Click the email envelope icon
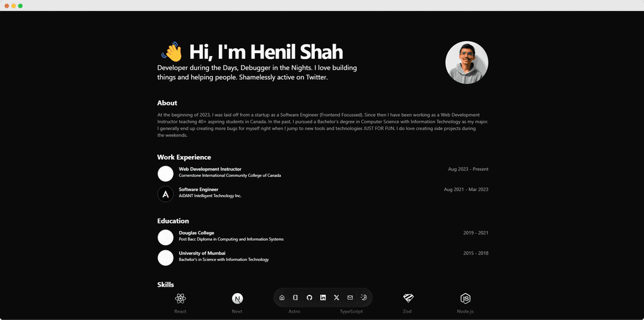The width and height of the screenshot is (644, 320). tap(350, 297)
